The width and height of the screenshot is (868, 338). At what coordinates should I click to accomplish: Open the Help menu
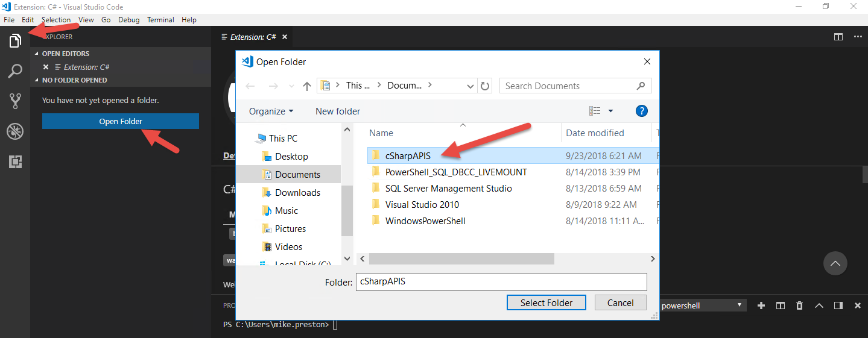click(x=189, y=20)
